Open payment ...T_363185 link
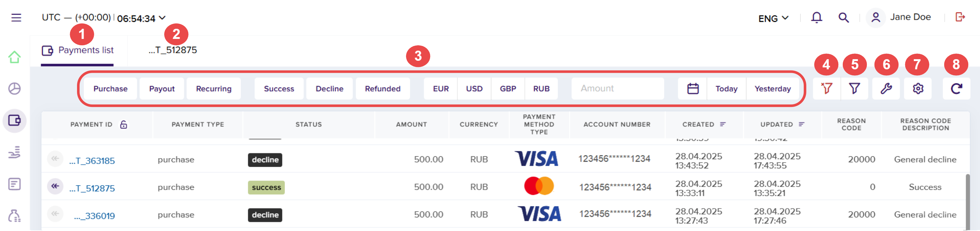The width and height of the screenshot is (980, 231). click(92, 161)
